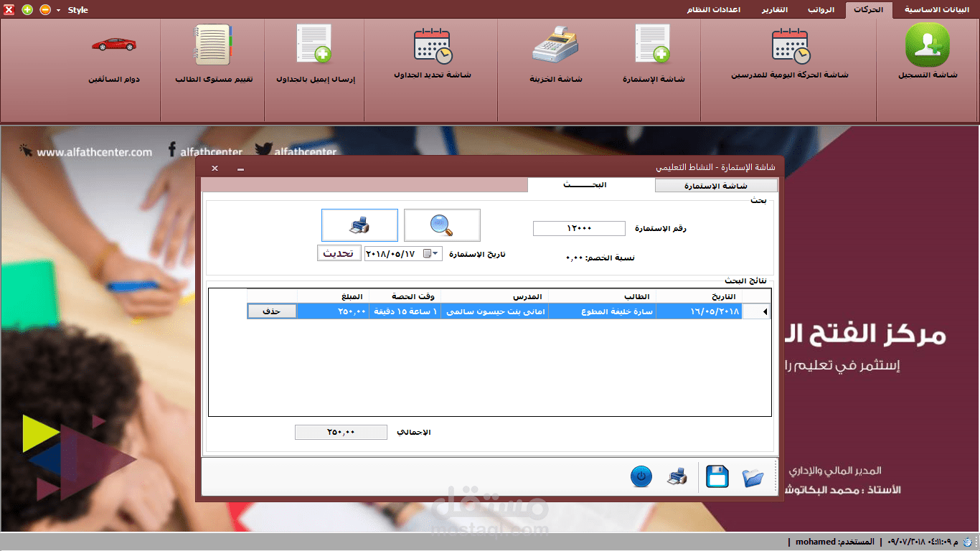The image size is (980, 551).
Task: Click the المبلغ column header
Action: 334,296
